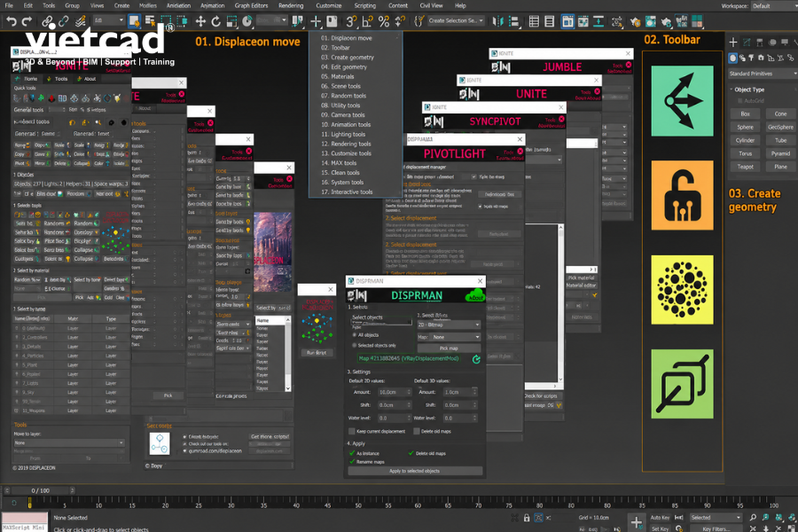Activate the Select and Move tool
The height and width of the screenshot is (532, 798).
click(x=200, y=21)
